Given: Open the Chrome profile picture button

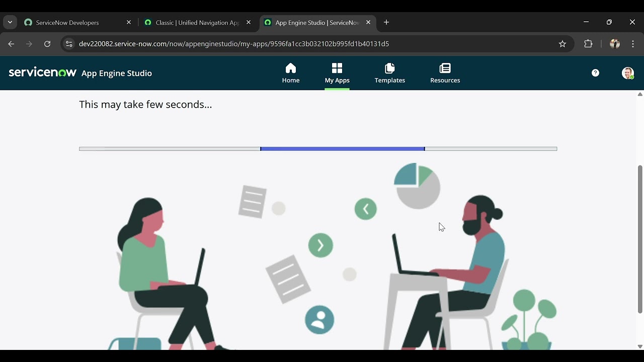Looking at the screenshot, I should tap(615, 44).
